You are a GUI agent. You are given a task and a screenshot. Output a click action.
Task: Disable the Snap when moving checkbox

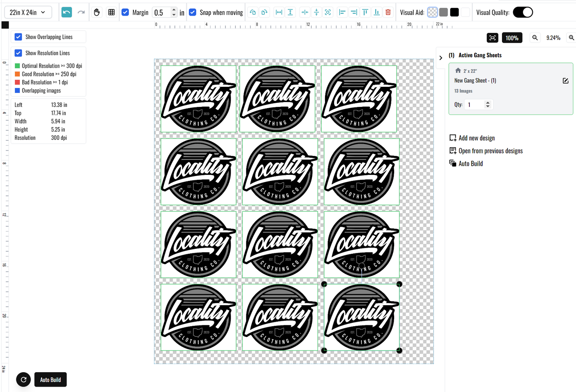pos(193,12)
